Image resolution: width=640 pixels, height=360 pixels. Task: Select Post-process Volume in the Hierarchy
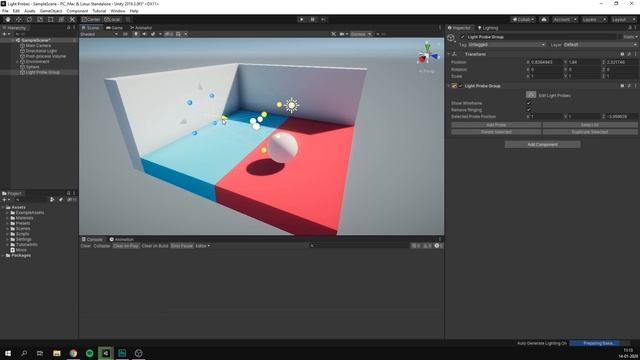46,56
